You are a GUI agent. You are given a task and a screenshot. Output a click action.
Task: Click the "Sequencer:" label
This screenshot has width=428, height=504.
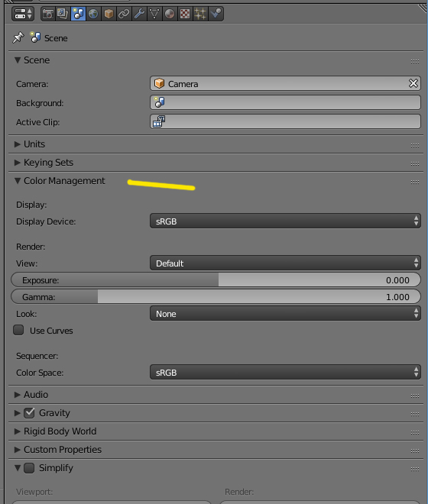pyautogui.click(x=37, y=356)
